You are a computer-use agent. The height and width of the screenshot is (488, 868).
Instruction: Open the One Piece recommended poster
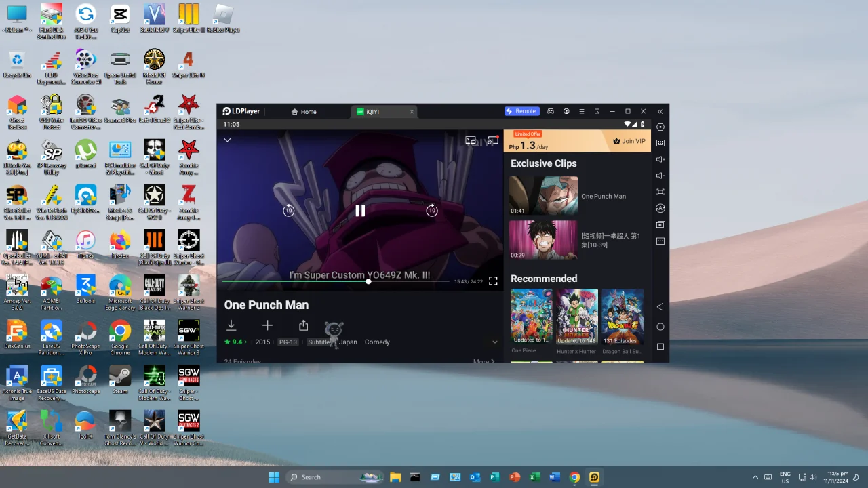click(531, 317)
